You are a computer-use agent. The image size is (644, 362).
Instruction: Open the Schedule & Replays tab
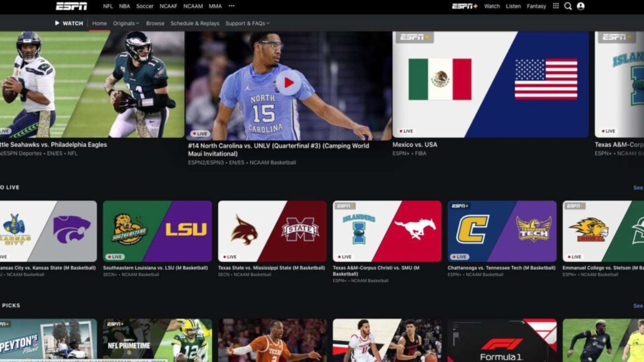pyautogui.click(x=195, y=23)
